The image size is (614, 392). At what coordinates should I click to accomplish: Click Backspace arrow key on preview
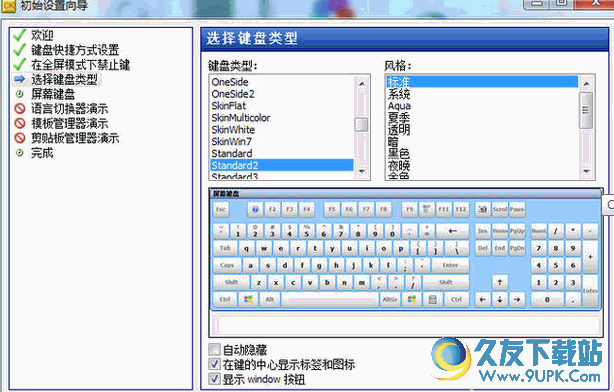453,231
